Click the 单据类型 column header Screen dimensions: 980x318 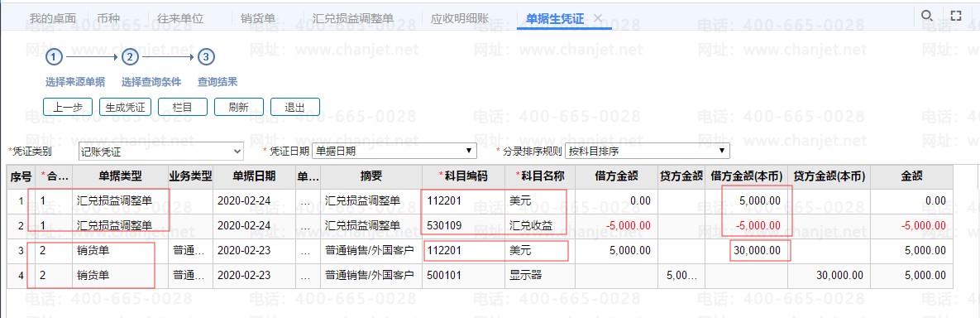point(120,176)
